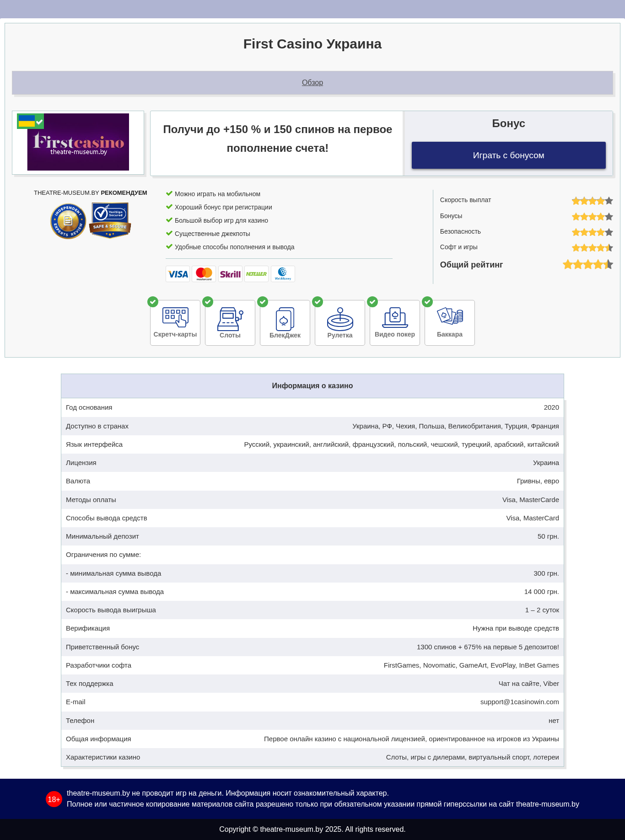Image resolution: width=625 pixels, height=840 pixels.
Task: Click the green checkmark on Баккара
Action: point(427,302)
